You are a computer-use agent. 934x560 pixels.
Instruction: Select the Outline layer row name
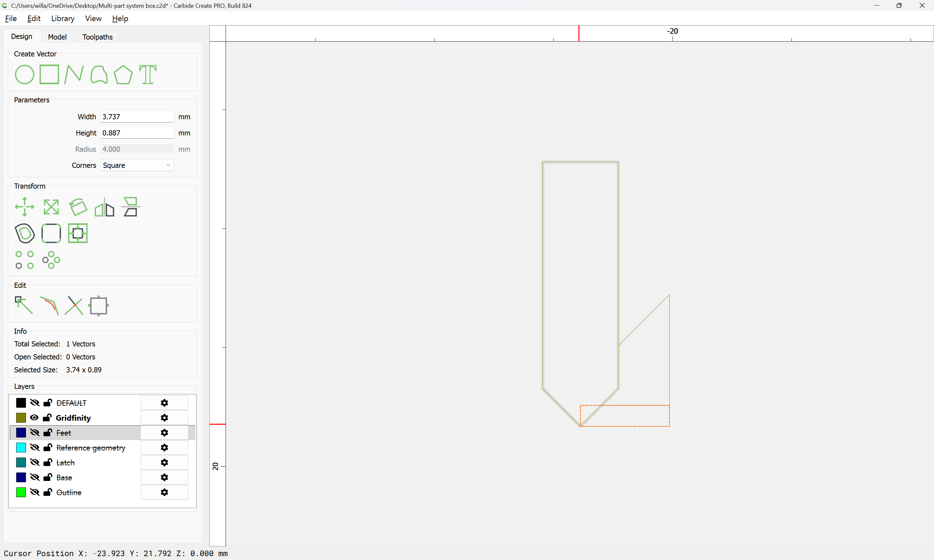[69, 493]
